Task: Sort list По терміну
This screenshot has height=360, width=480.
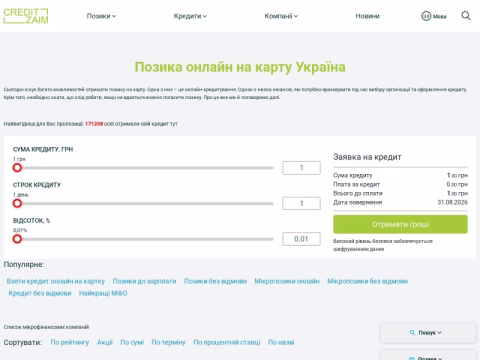Action: point(168,342)
